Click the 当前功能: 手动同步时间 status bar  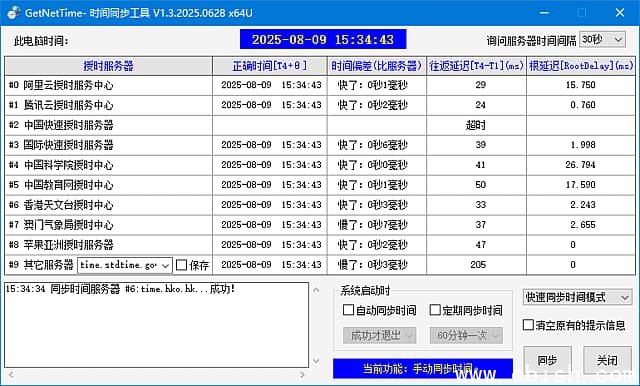pos(422,368)
